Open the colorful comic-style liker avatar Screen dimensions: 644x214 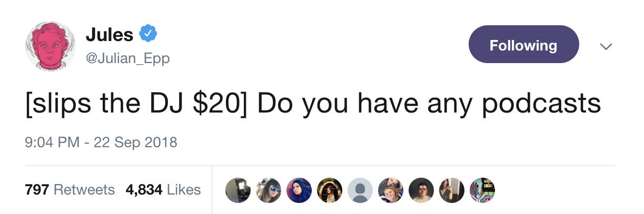point(482,190)
